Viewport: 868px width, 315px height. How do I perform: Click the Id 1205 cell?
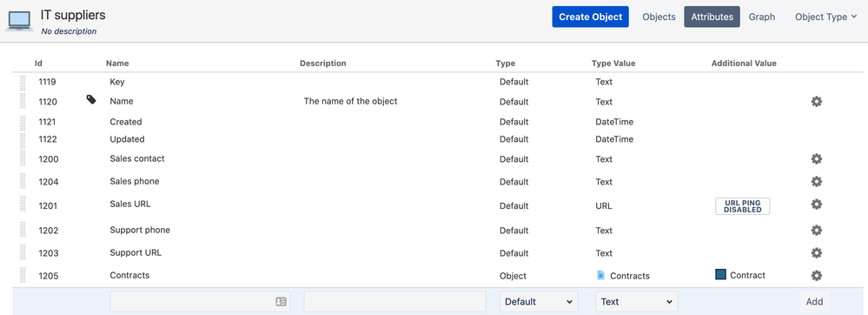tap(48, 276)
